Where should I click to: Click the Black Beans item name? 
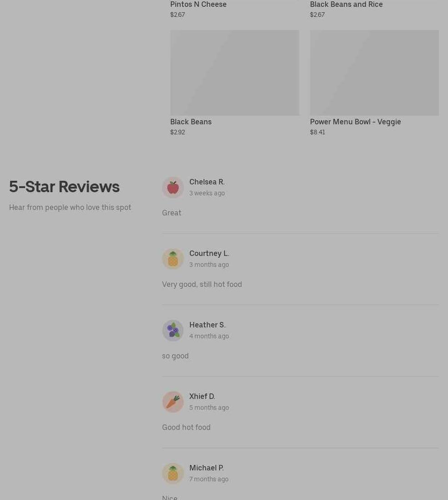(191, 122)
